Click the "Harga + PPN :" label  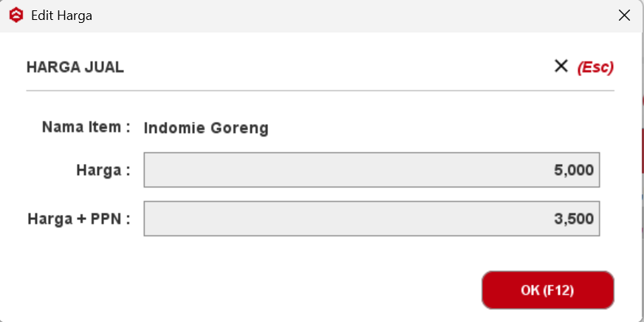coord(79,219)
